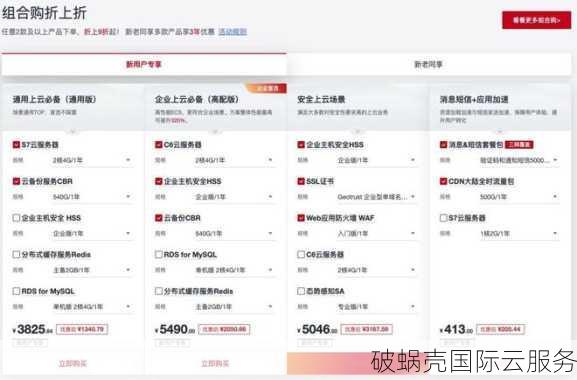Screen dimensions: 577x380
Task: Click the discount label beside ¥5490
Action: pyautogui.click(x=224, y=329)
